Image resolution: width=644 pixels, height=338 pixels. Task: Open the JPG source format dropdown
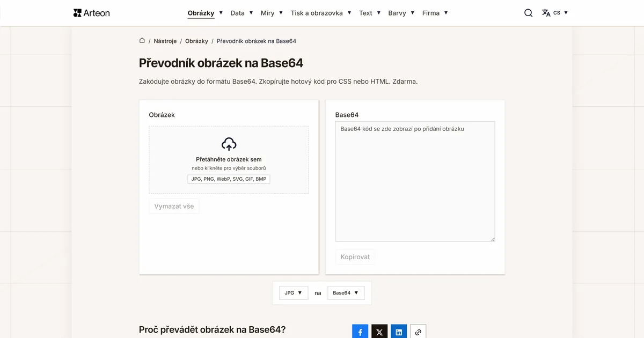click(x=294, y=293)
